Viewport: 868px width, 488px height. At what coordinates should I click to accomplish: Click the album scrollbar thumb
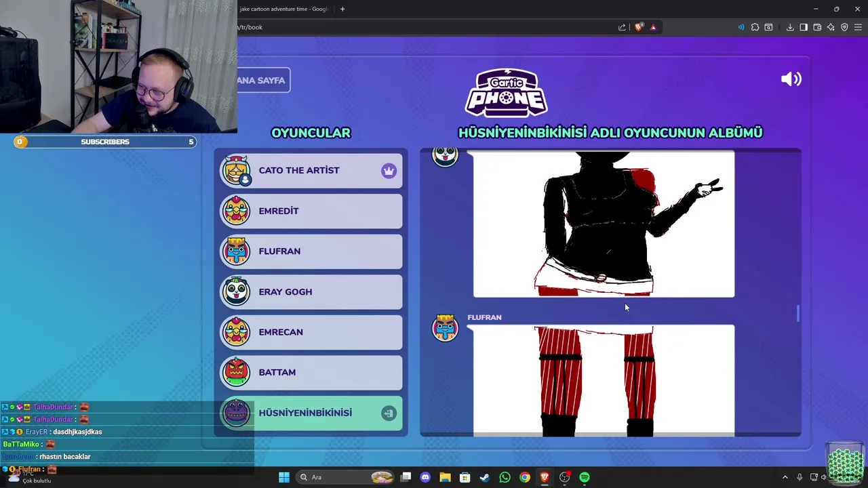point(798,313)
